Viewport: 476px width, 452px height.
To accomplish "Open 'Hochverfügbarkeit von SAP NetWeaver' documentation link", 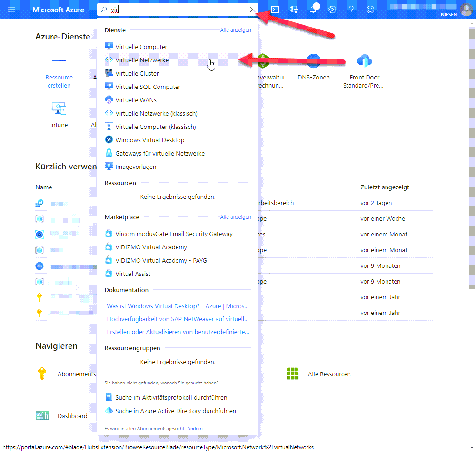I will (x=178, y=319).
